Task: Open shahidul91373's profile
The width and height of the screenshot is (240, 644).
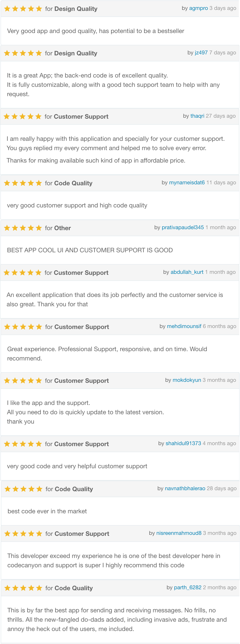Action: click(x=183, y=444)
